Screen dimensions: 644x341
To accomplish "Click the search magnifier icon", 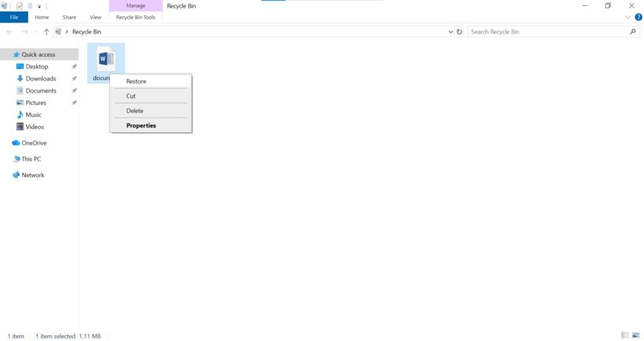I will click(633, 31).
